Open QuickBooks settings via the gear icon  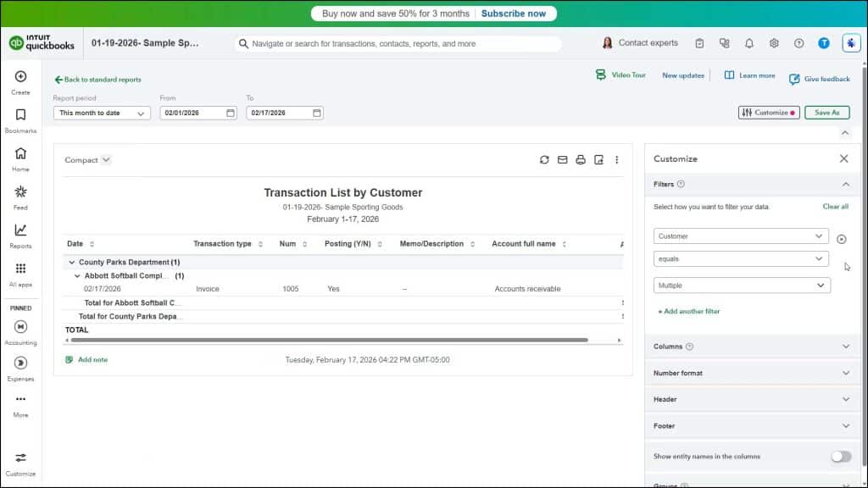[x=773, y=42]
